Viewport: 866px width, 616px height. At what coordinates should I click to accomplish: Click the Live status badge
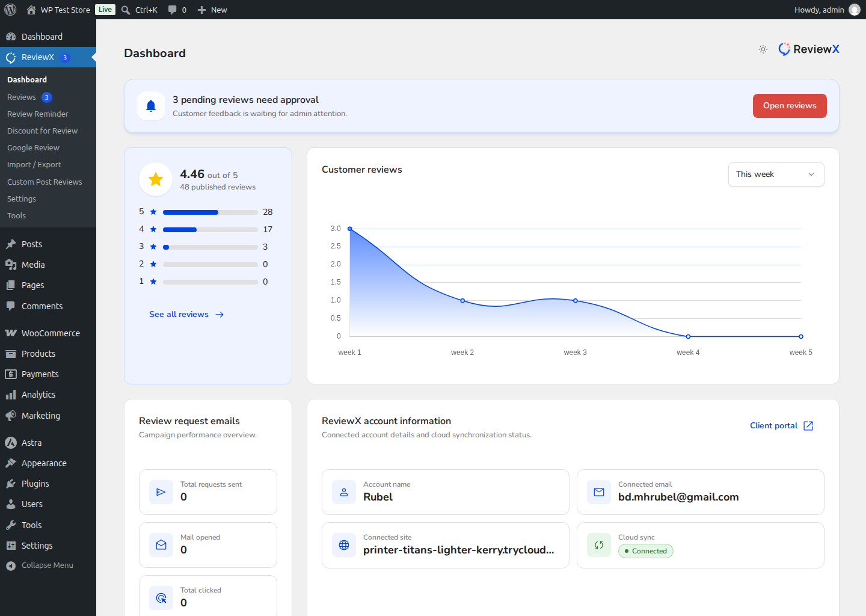click(x=105, y=10)
